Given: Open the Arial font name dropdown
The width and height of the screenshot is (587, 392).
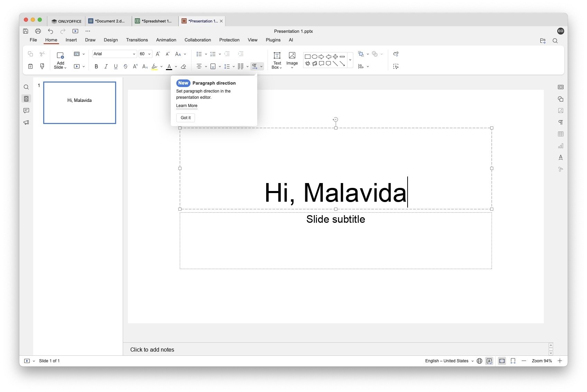Looking at the screenshot, I should (x=114, y=54).
